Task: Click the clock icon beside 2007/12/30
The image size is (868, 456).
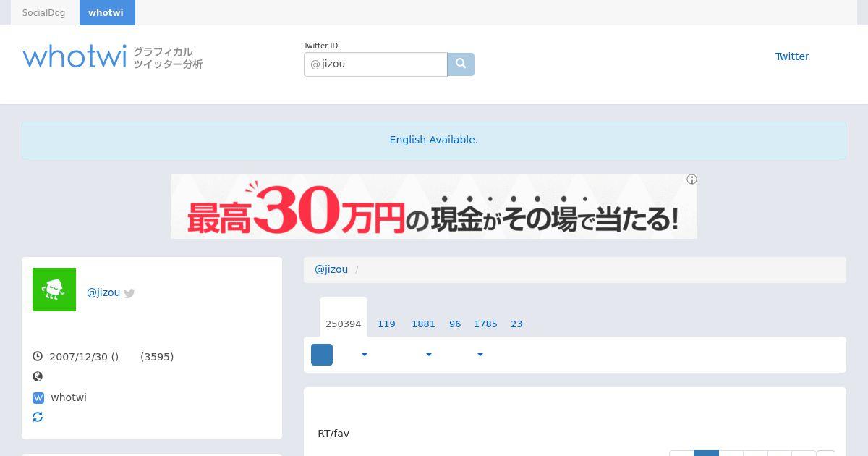Action: coord(38,356)
